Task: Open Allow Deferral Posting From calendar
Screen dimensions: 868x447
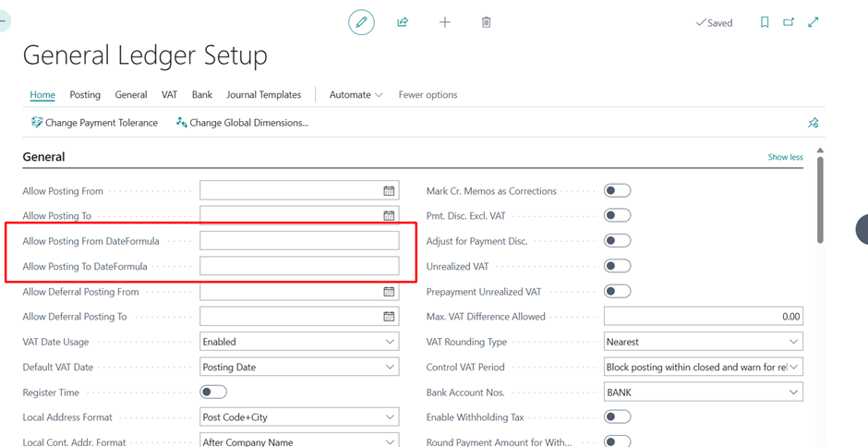Action: [x=389, y=291]
